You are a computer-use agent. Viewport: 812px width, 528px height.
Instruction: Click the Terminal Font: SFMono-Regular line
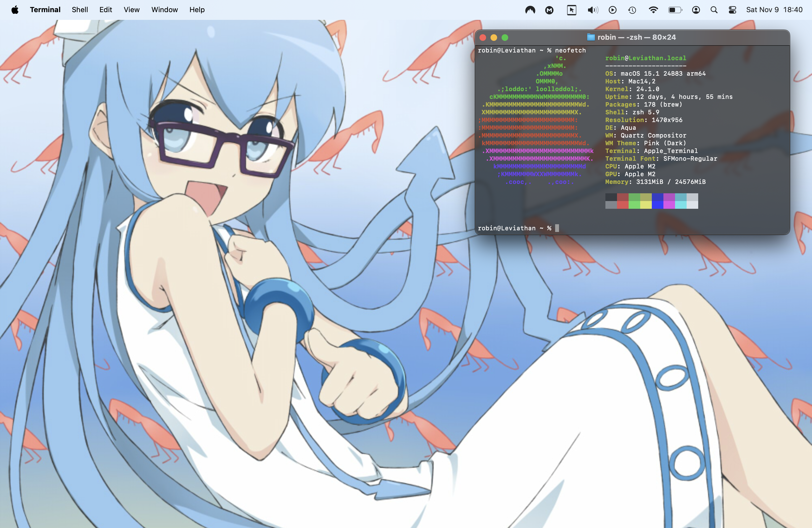coord(661,159)
